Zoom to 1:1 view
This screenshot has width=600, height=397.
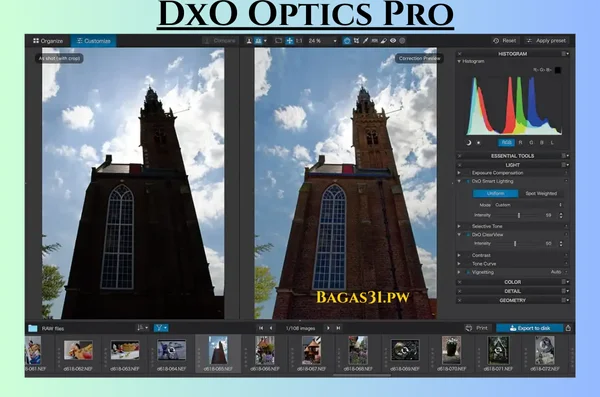299,41
